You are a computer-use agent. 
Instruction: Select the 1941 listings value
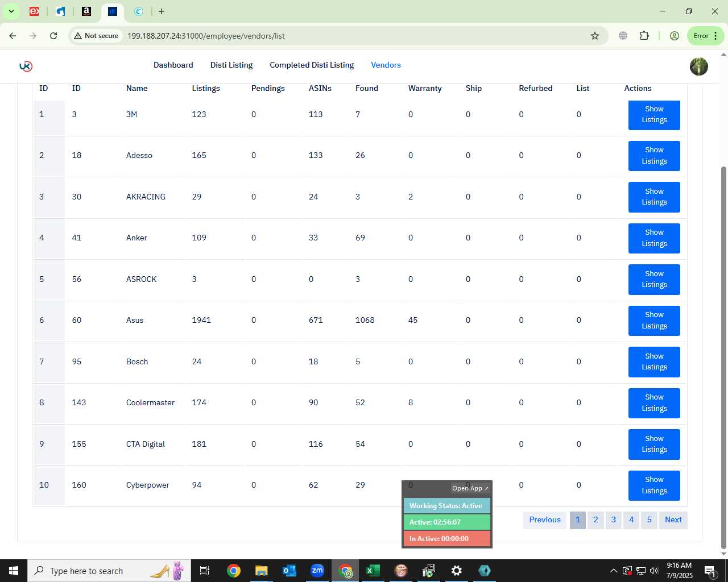click(x=201, y=321)
